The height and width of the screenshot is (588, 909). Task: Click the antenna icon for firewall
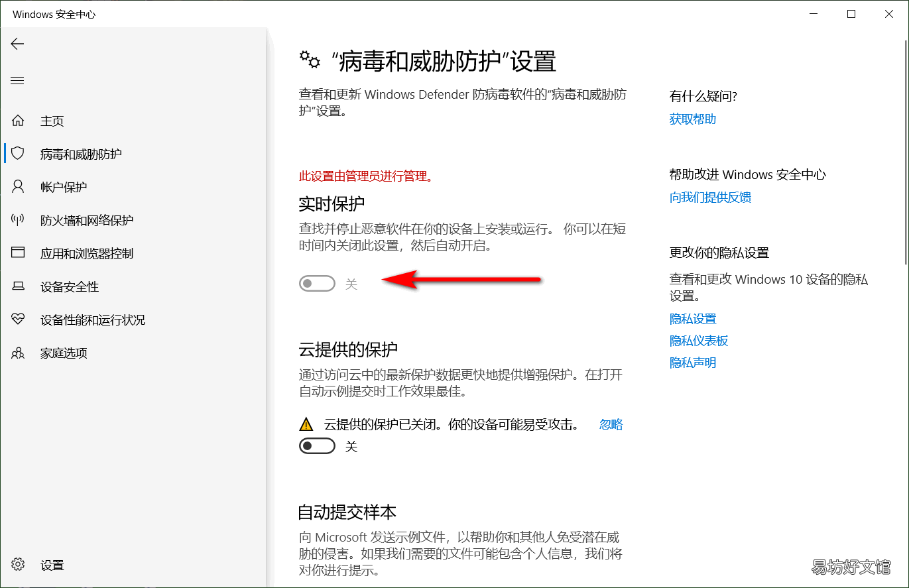pyautogui.click(x=18, y=220)
